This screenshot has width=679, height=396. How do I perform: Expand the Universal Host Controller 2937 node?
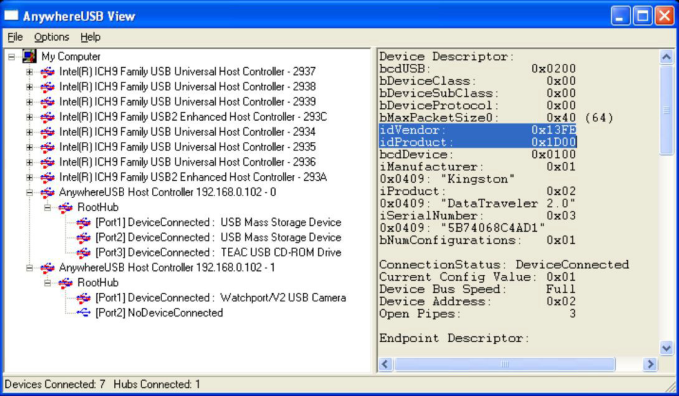pos(29,72)
